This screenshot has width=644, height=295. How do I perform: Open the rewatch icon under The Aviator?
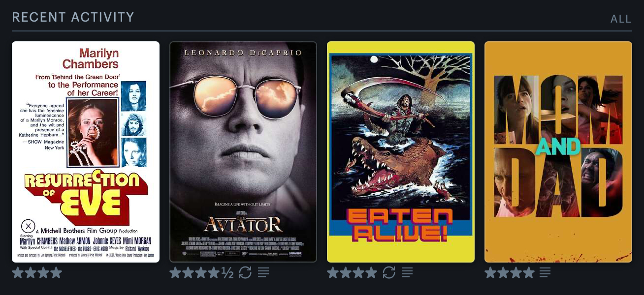tap(245, 272)
